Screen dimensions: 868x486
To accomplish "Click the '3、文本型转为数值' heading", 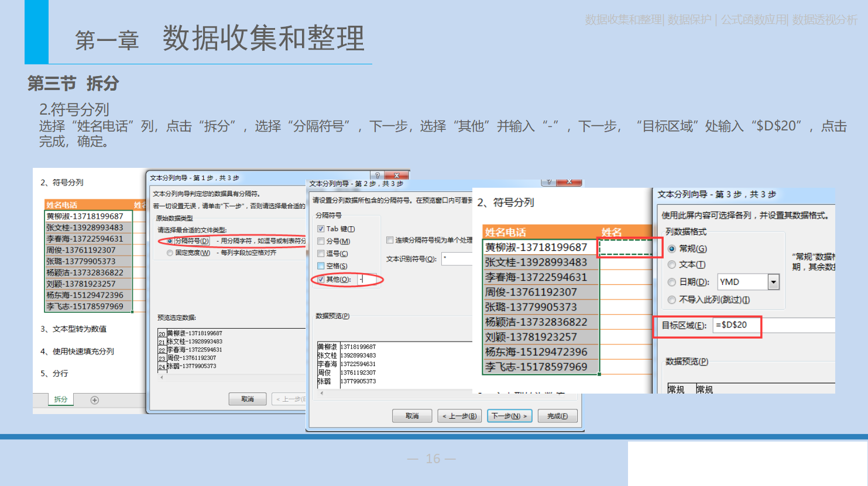I will coord(73,329).
